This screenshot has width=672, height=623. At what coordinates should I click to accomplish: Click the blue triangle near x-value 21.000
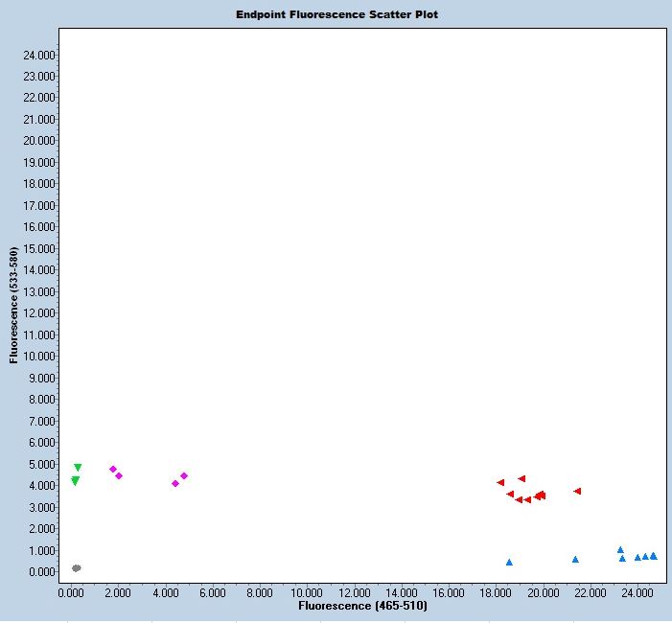(575, 559)
